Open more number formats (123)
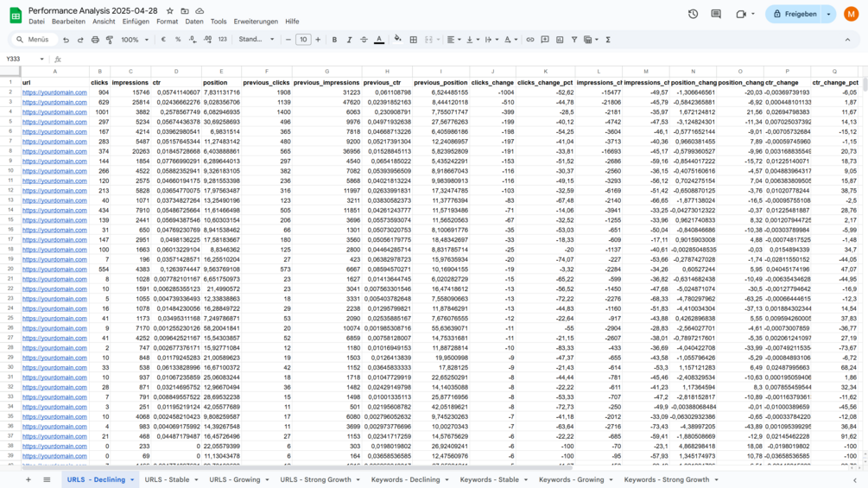 coord(223,40)
